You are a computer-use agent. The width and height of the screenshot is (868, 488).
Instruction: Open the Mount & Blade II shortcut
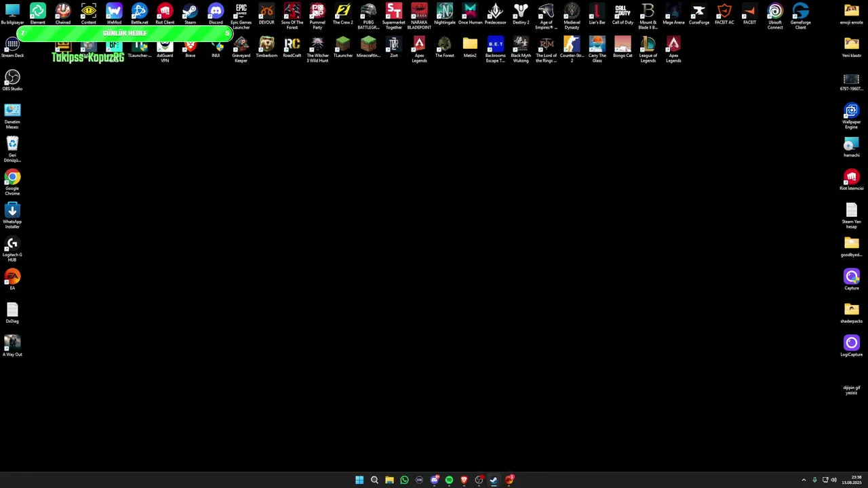tap(648, 16)
